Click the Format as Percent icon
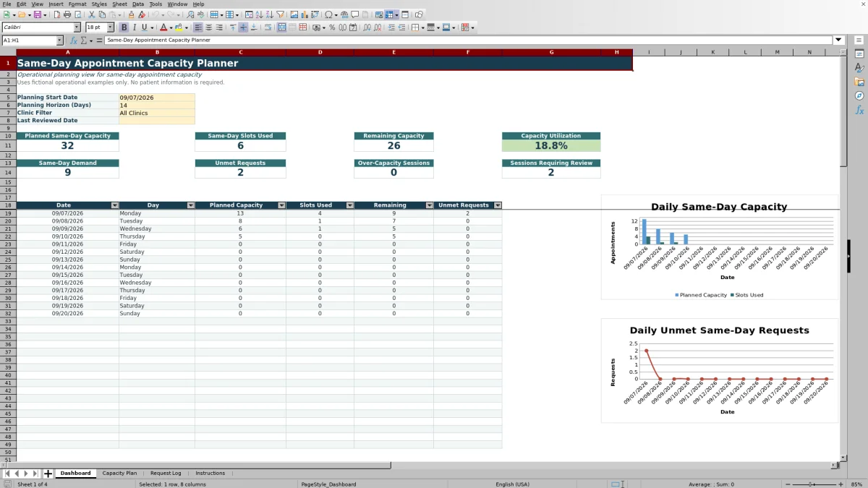 point(332,27)
